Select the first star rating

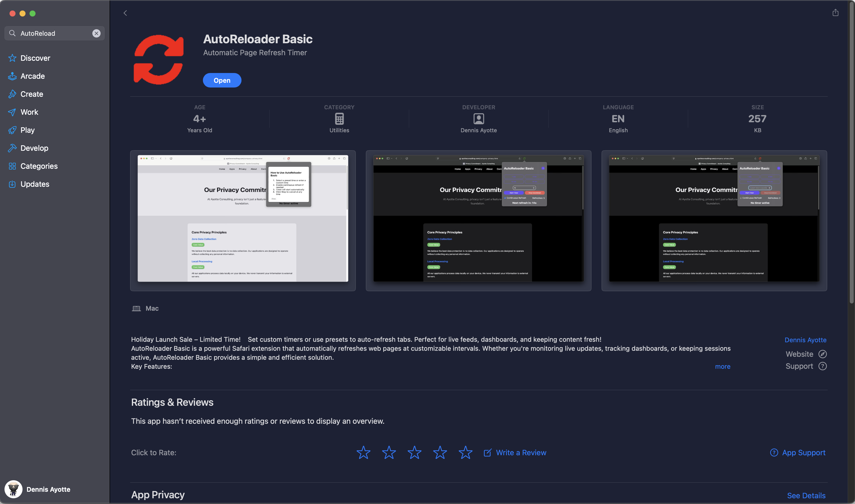pyautogui.click(x=363, y=452)
